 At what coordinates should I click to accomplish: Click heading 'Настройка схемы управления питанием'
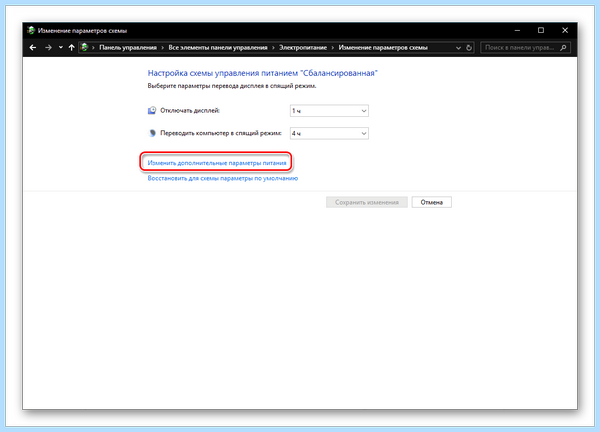tap(262, 73)
